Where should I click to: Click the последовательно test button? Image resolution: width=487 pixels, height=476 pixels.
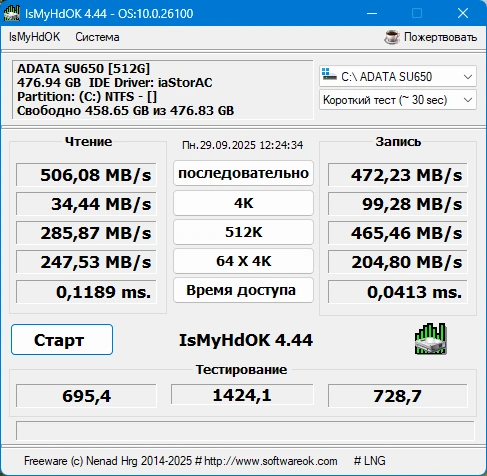[243, 173]
